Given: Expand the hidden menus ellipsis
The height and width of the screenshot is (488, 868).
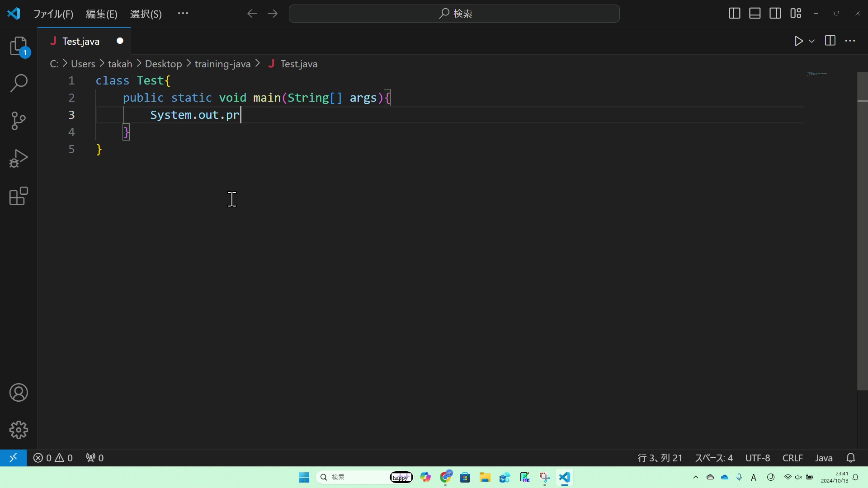Looking at the screenshot, I should (183, 14).
